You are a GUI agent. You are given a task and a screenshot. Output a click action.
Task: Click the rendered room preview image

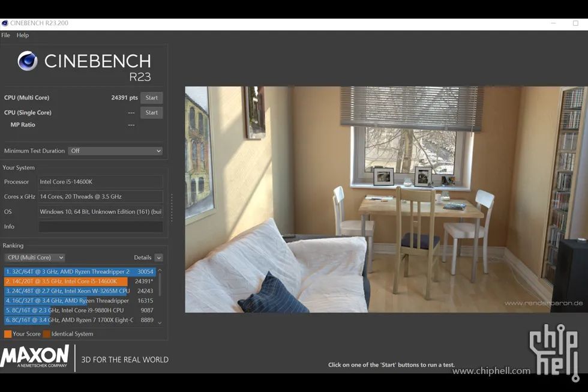pyautogui.click(x=386, y=199)
